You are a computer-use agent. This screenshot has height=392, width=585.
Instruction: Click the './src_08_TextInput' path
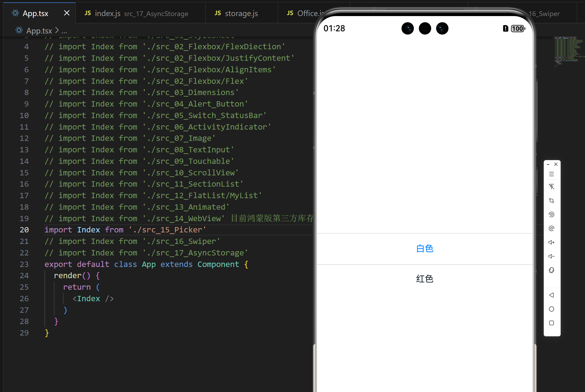(188, 150)
